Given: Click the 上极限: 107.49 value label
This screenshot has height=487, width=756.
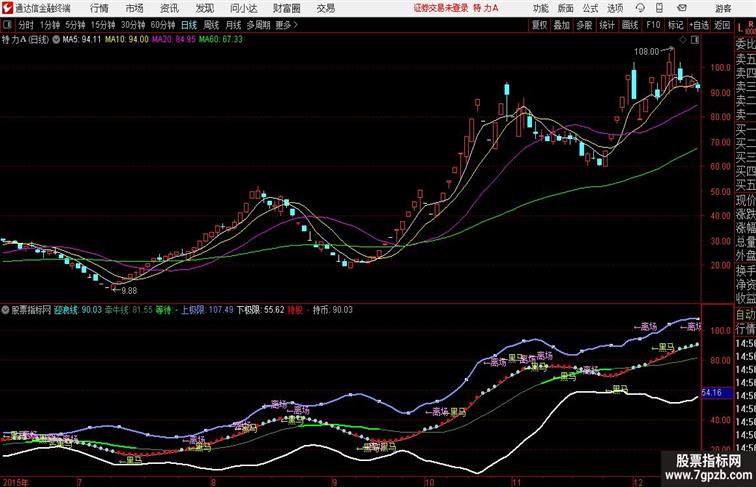Looking at the screenshot, I should coord(207,310).
